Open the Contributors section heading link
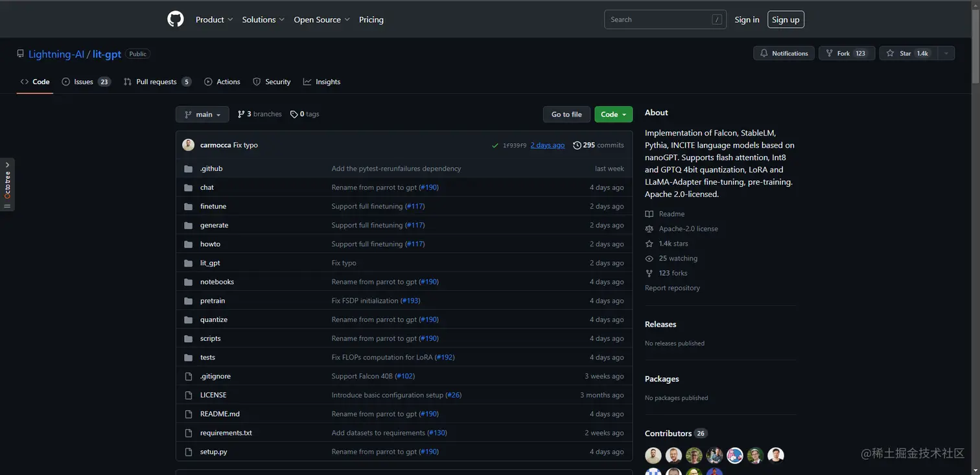The width and height of the screenshot is (980, 475). [675, 434]
